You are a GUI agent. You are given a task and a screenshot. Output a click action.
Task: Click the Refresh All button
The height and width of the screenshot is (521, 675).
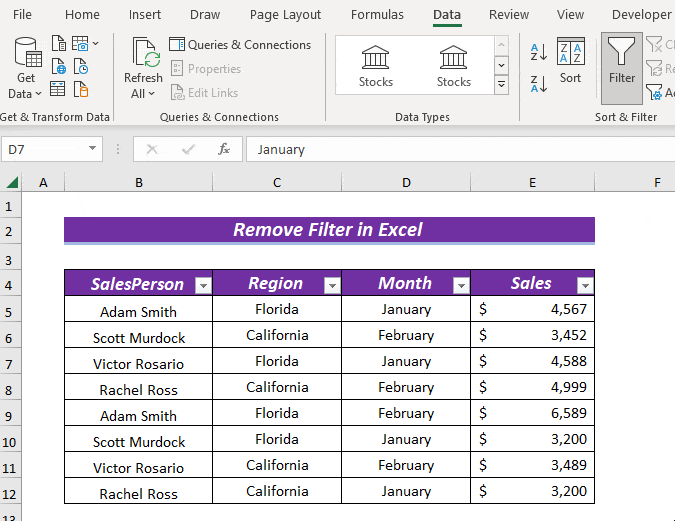(143, 68)
